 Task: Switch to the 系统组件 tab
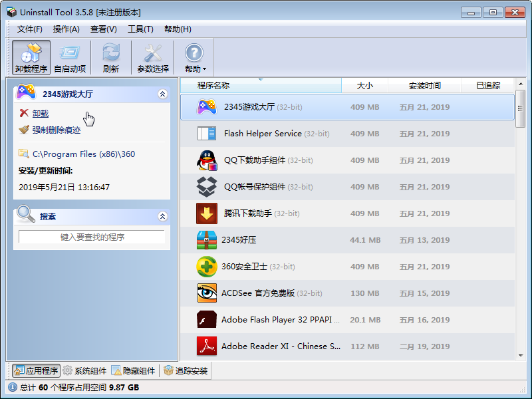pos(85,370)
